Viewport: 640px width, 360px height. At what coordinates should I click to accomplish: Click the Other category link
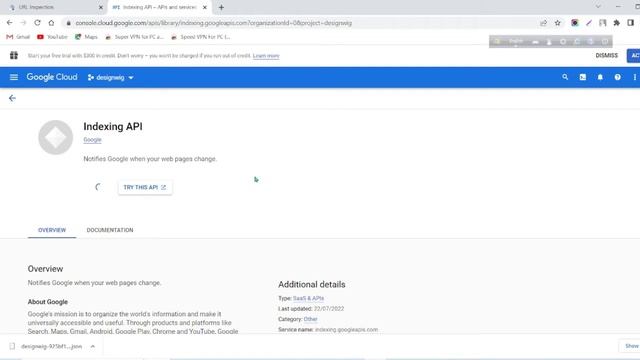[310, 319]
